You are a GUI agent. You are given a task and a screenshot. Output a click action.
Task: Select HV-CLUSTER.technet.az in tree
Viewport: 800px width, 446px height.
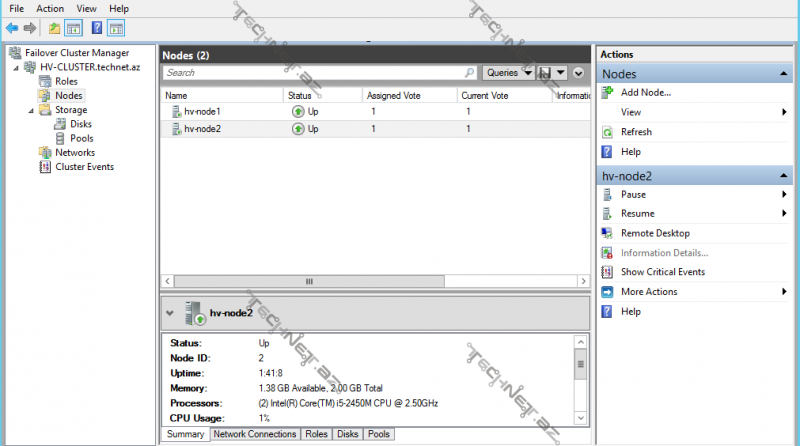tap(90, 67)
